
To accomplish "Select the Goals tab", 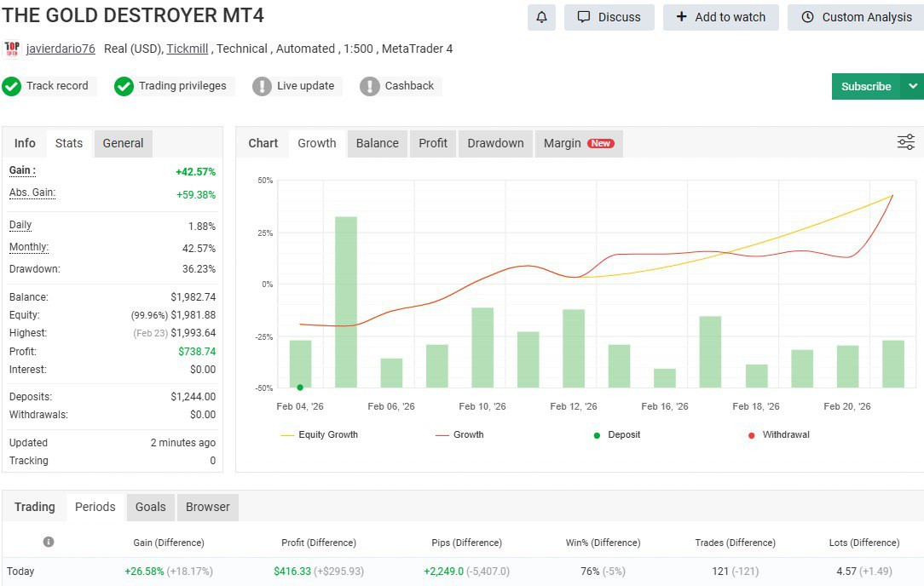I will 150,507.
